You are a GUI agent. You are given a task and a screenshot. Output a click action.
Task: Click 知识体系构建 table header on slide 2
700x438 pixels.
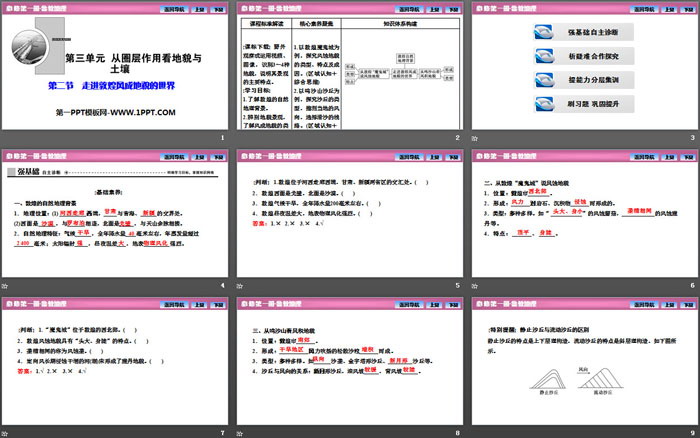coord(400,23)
